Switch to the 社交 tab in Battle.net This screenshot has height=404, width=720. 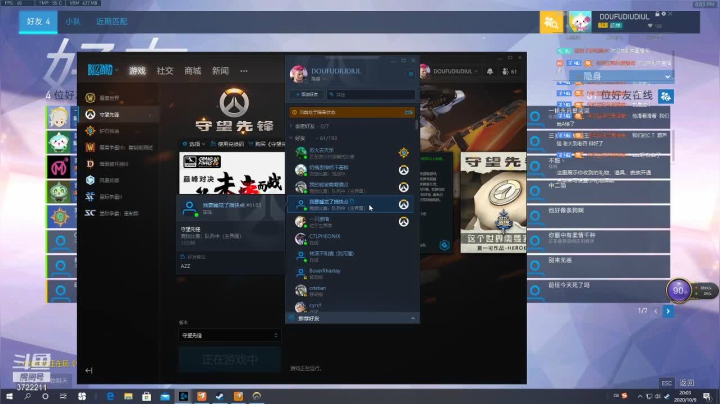(x=165, y=71)
